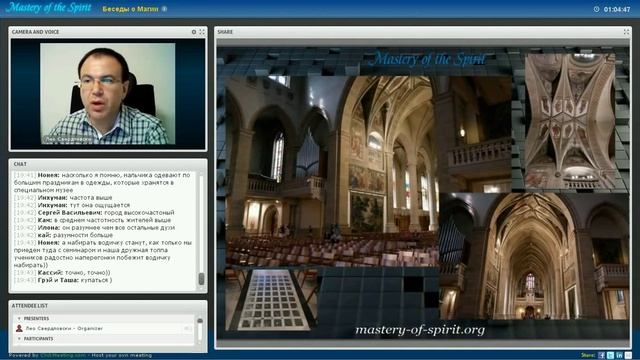
Task: Click the Attendee List panel header
Action: pyautogui.click(x=108, y=305)
